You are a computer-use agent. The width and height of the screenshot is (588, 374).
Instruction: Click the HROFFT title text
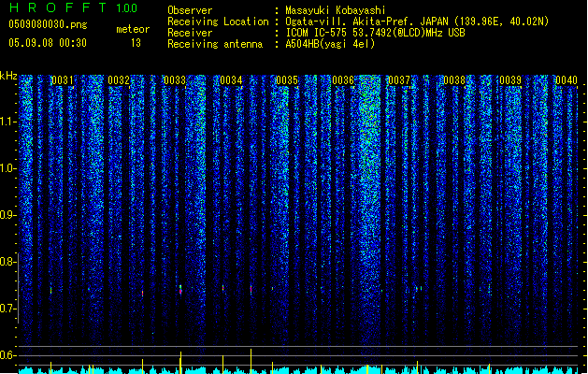click(57, 7)
